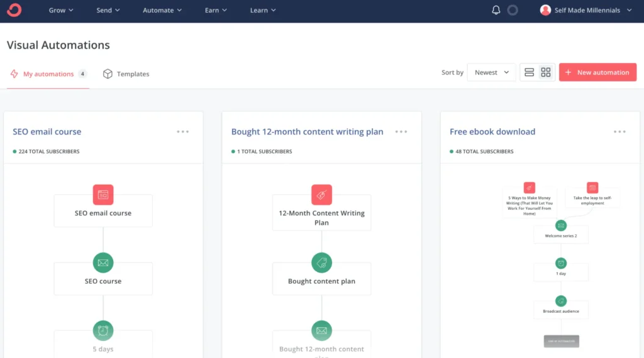Click the 48 TOTAL SUBSCRIBERS text
This screenshot has width=644, height=358.
click(x=484, y=151)
